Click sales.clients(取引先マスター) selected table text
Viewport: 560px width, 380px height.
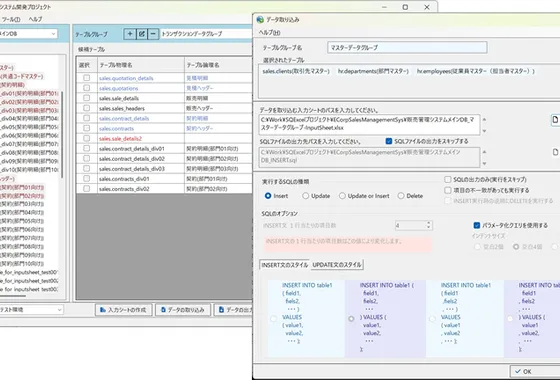pyautogui.click(x=296, y=71)
